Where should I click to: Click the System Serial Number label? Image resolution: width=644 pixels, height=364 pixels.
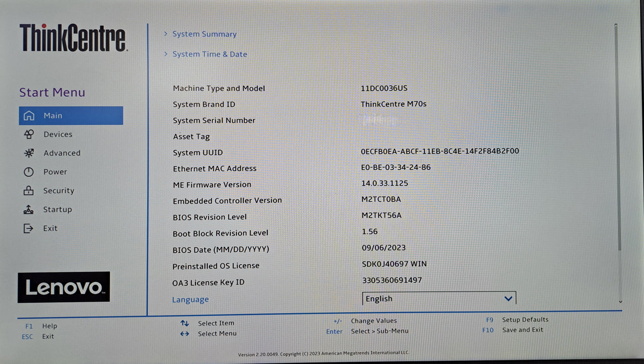(214, 120)
